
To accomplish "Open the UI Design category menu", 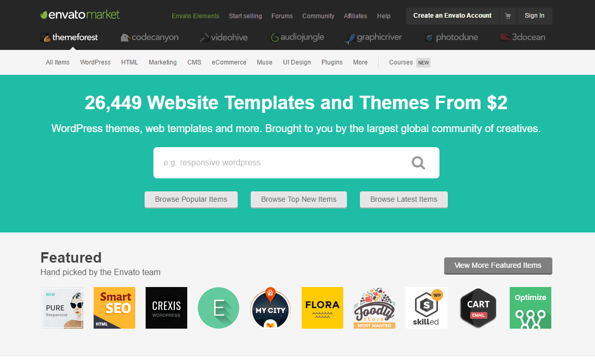I will tap(297, 62).
